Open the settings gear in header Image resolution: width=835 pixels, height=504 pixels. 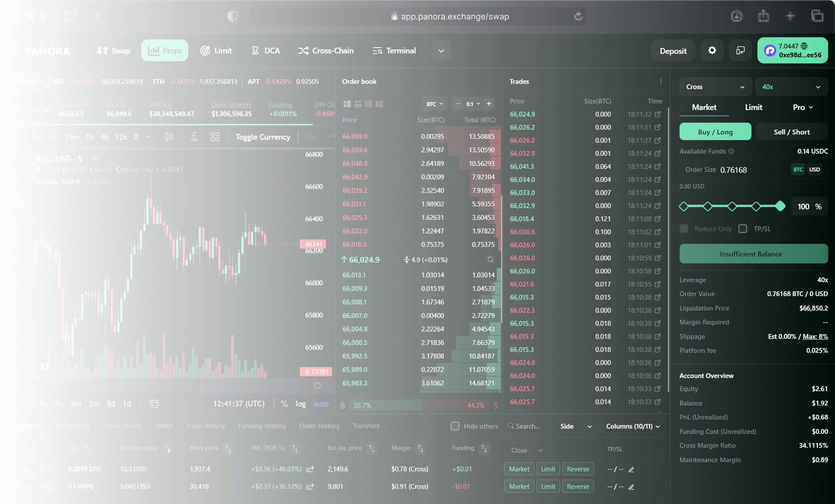click(712, 51)
